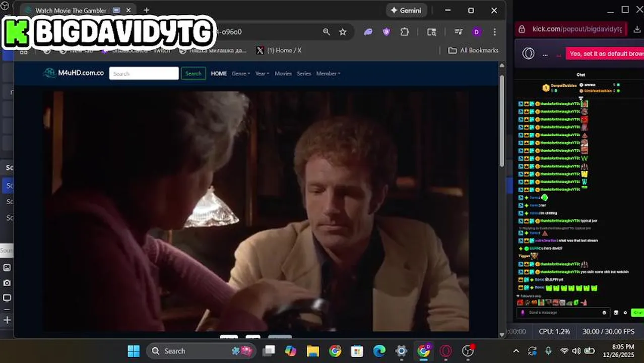Open the Series nav link

pyautogui.click(x=304, y=74)
